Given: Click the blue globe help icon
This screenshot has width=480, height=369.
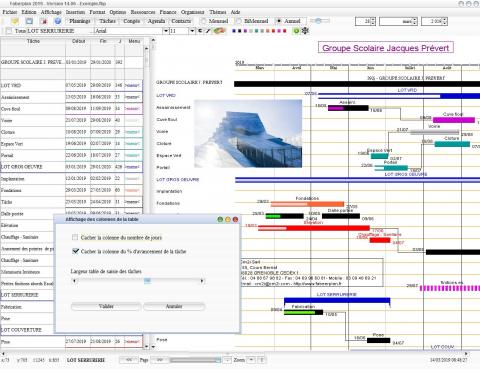Looking at the screenshot, I should (x=58, y=21).
